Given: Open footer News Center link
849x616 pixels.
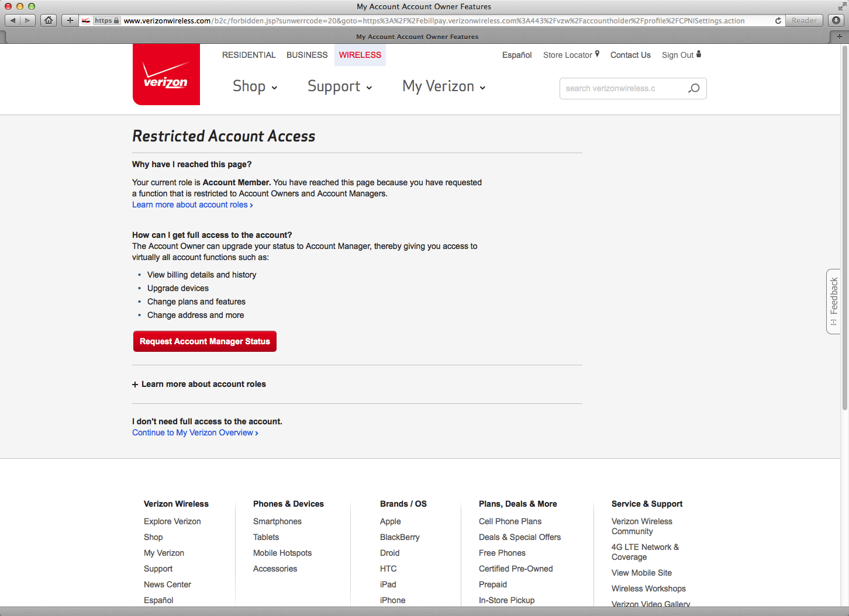Looking at the screenshot, I should (x=167, y=584).
